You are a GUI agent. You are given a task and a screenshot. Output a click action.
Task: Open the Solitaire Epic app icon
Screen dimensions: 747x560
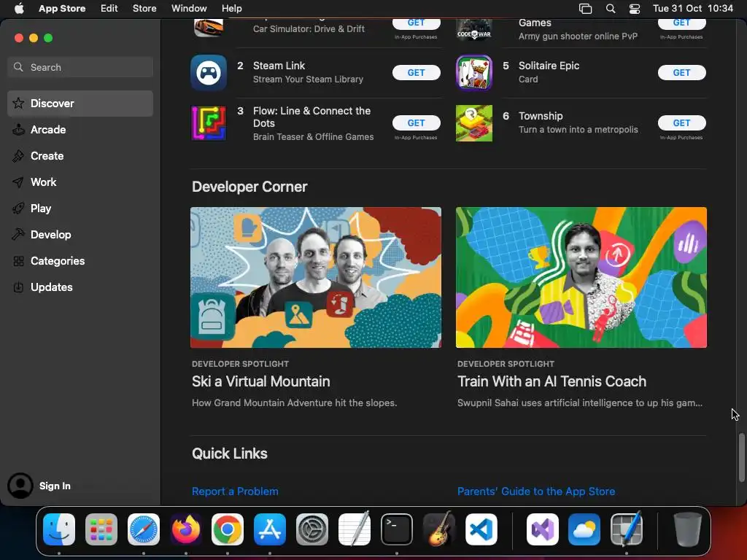(474, 73)
